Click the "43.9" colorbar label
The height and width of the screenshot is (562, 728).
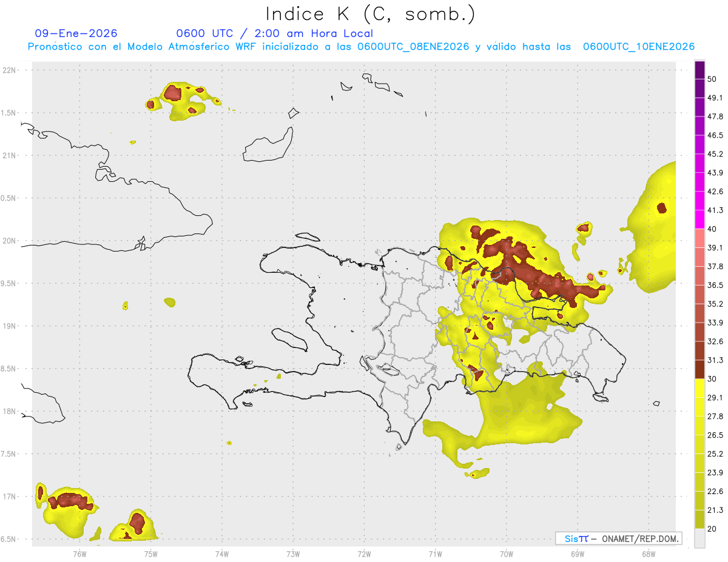(715, 173)
